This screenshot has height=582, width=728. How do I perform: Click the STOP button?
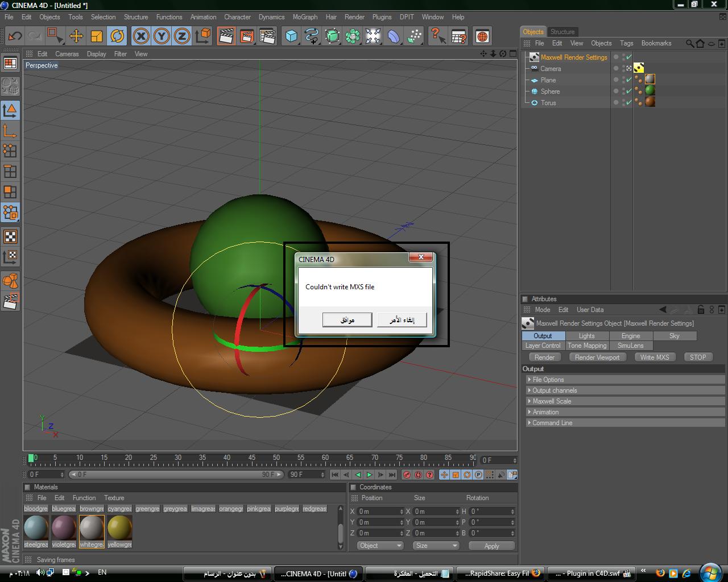[698, 357]
